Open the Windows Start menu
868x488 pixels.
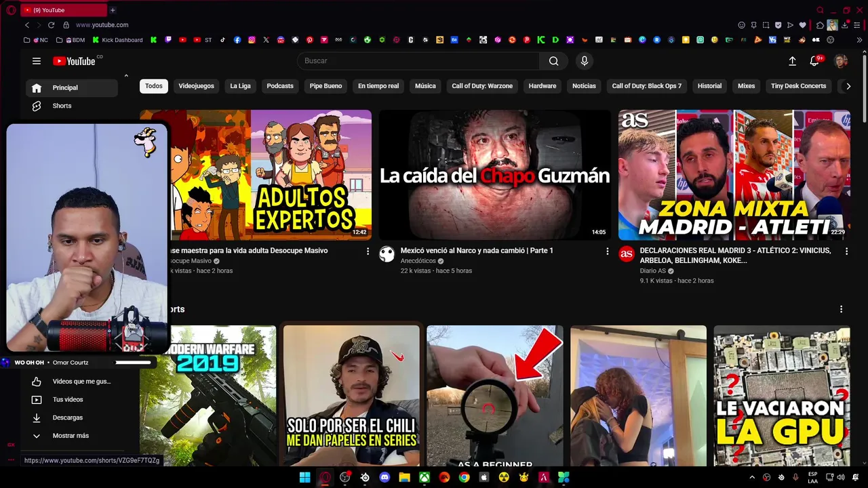coord(305,477)
